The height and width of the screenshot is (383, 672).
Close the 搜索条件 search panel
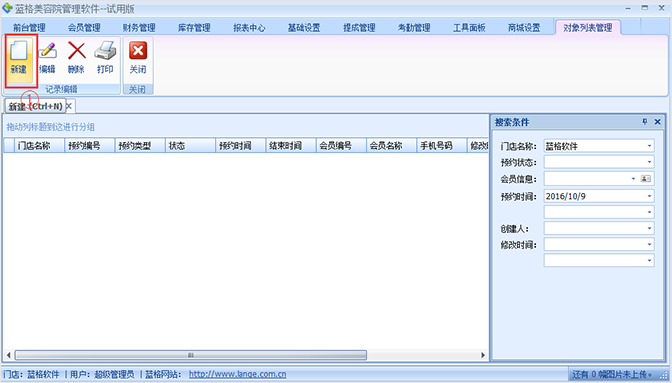coord(657,122)
